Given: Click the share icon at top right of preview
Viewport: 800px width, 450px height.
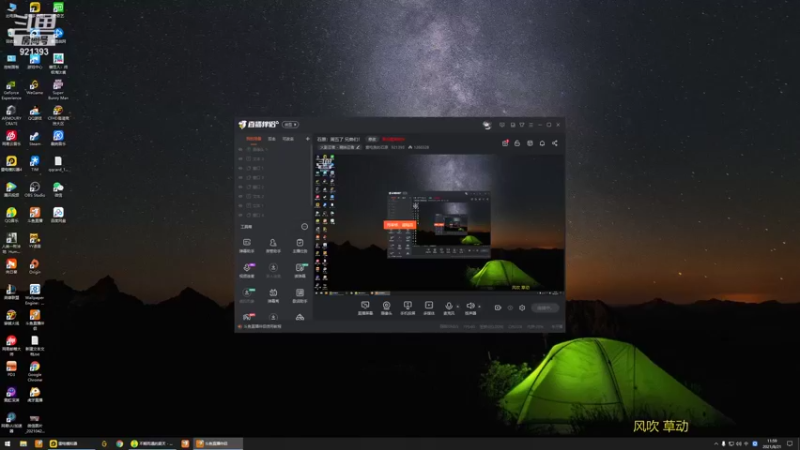Looking at the screenshot, I should coord(555,143).
